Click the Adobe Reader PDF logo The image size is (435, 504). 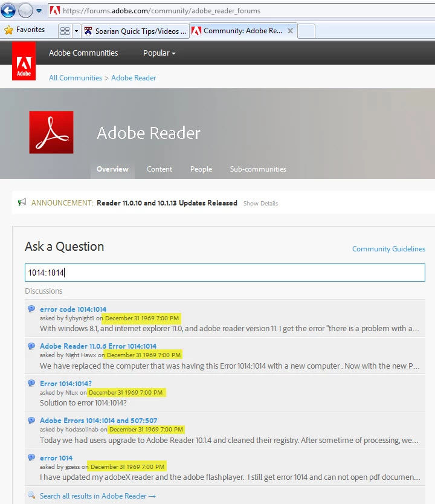click(x=51, y=132)
